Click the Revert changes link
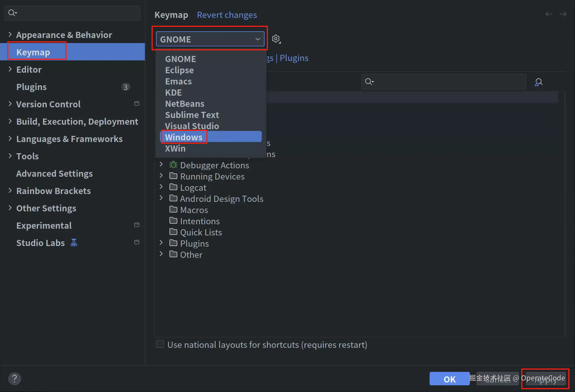The height and width of the screenshot is (392, 575). click(x=227, y=15)
